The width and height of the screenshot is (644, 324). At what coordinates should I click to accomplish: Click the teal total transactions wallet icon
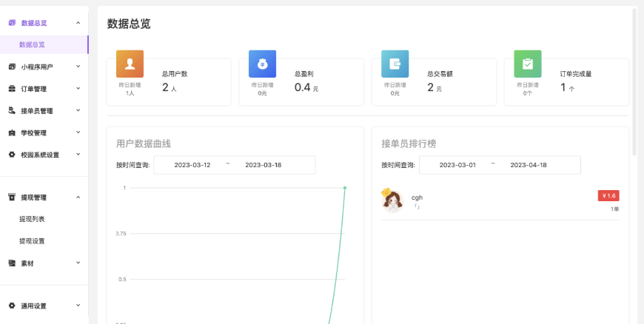point(395,64)
